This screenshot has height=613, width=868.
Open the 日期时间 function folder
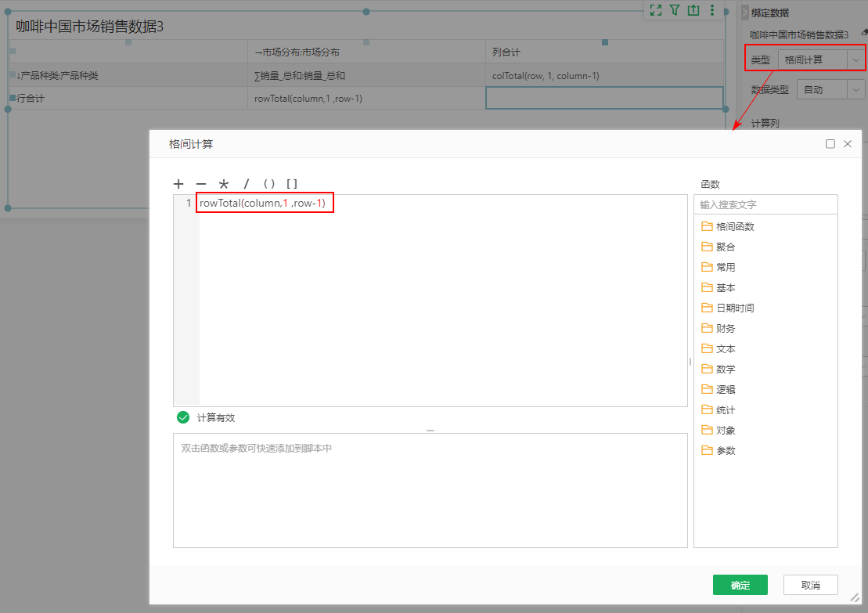pyautogui.click(x=728, y=308)
